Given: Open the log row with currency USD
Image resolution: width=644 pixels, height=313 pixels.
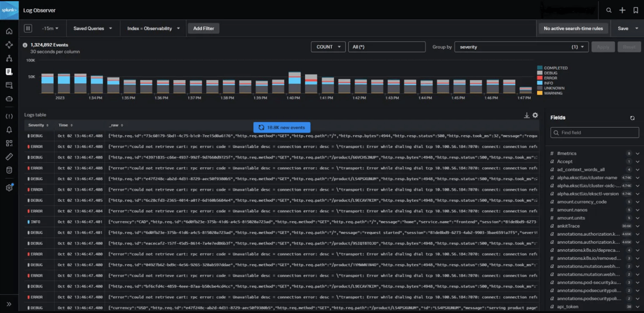Looking at the screenshot, I should [x=282, y=308].
